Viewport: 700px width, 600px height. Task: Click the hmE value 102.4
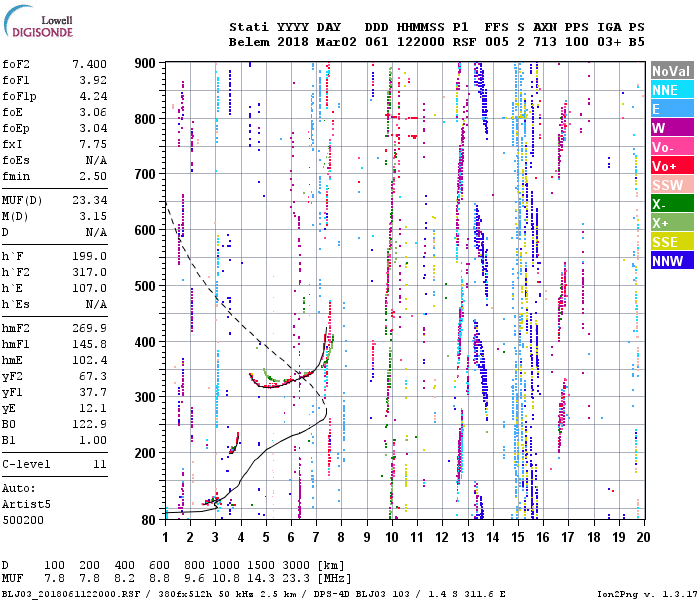89,360
